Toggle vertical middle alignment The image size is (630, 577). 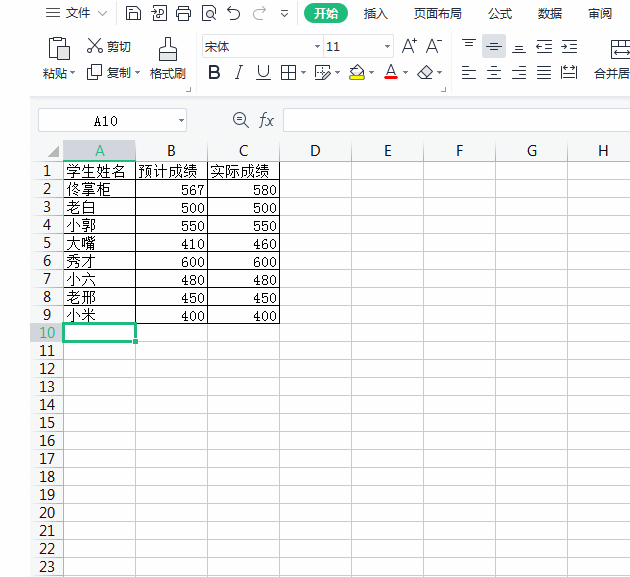(494, 46)
